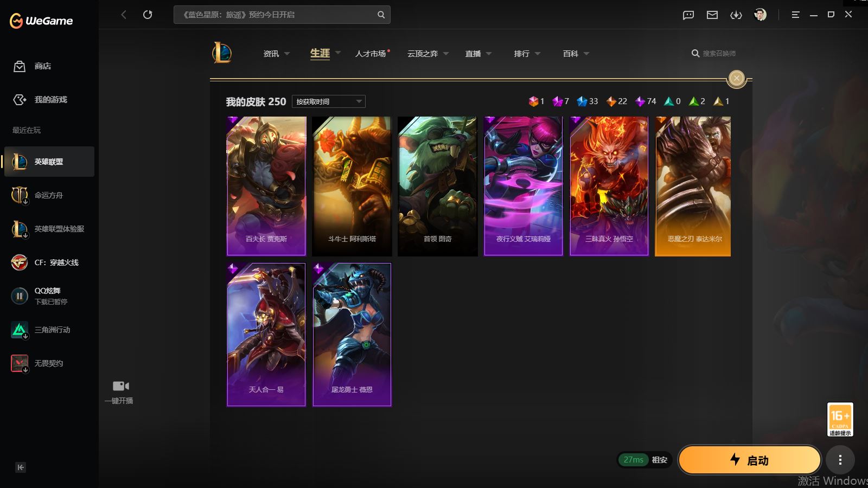
Task: Click the magnifier in the top search bar
Action: point(381,15)
